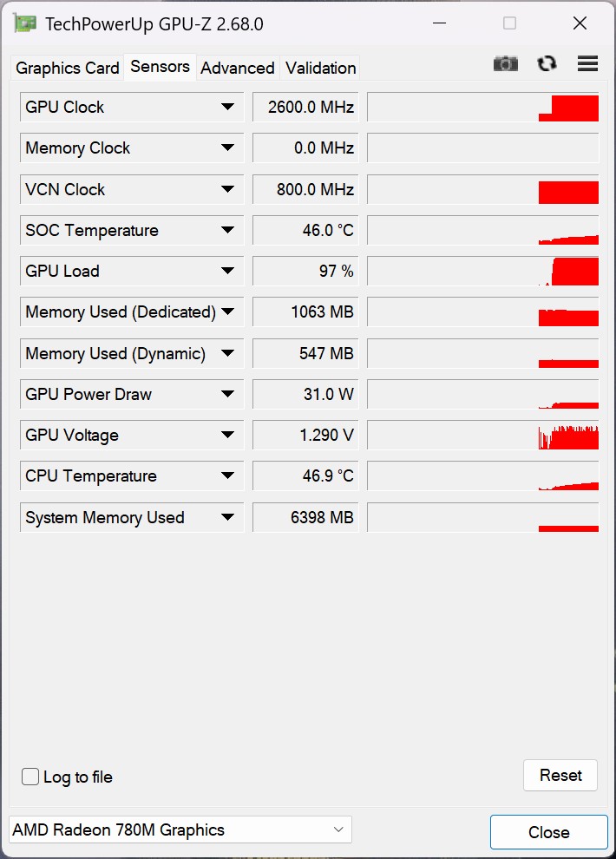Screen dimensions: 616x859
Task: Click the Close button at bottom
Action: pos(548,832)
